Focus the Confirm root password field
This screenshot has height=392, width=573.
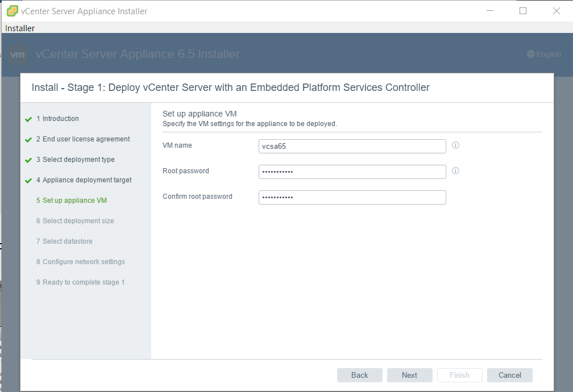click(352, 197)
